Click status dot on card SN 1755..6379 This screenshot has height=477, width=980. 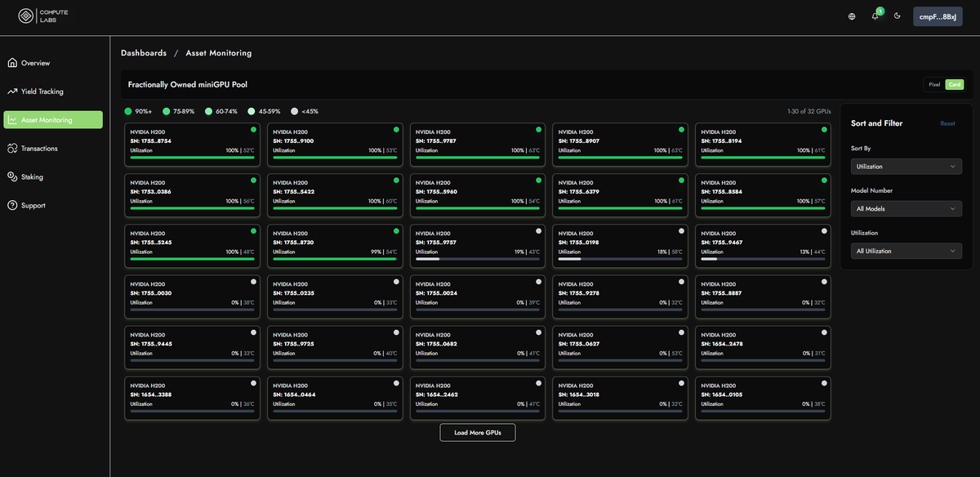click(x=681, y=181)
